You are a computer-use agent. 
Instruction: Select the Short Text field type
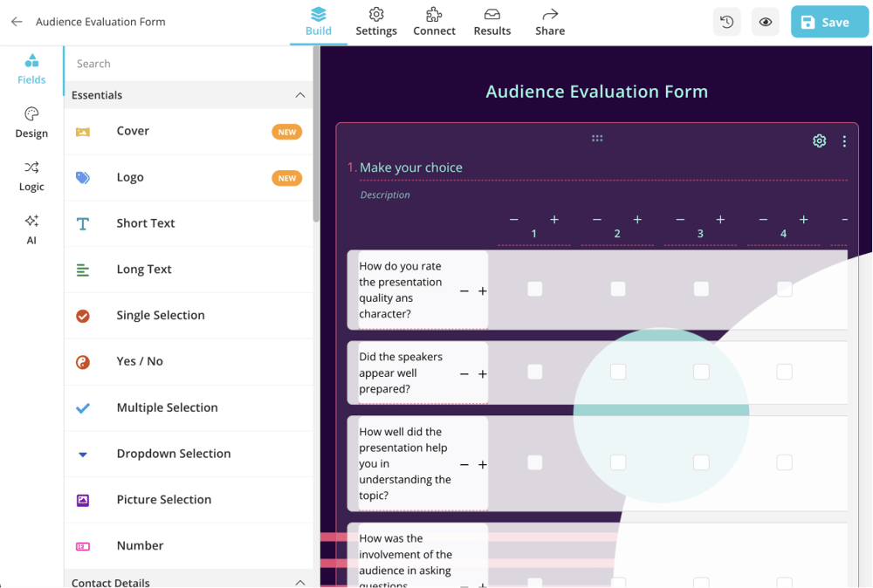pyautogui.click(x=145, y=223)
